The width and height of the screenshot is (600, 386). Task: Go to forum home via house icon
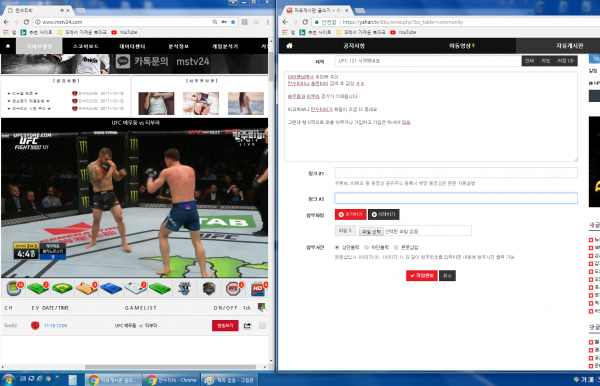pos(289,46)
